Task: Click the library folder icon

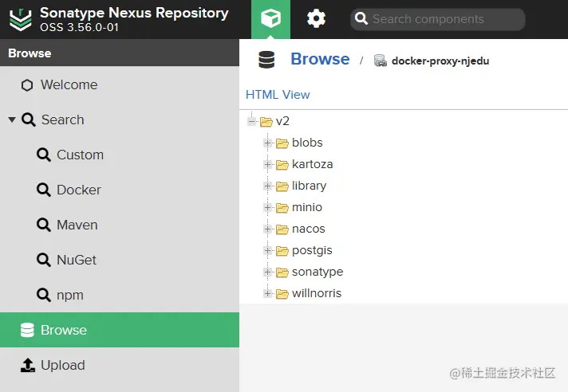Action: coord(282,186)
